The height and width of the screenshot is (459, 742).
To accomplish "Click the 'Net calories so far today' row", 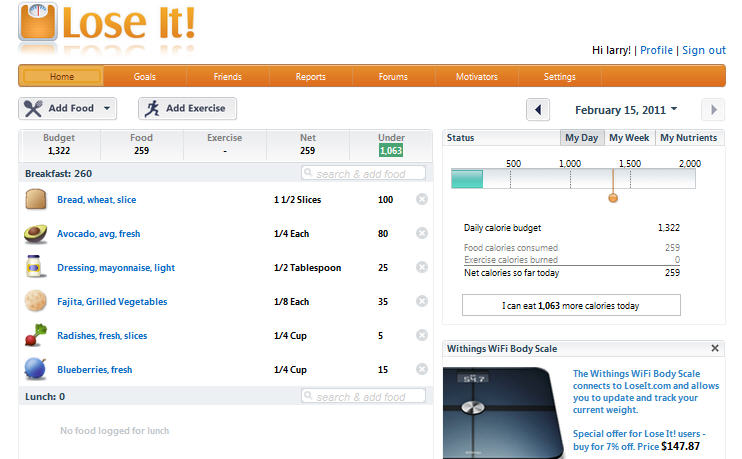I will (572, 273).
